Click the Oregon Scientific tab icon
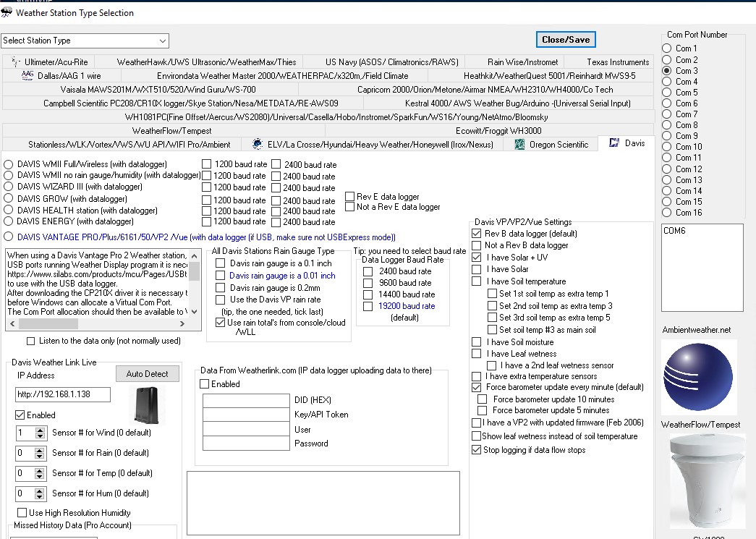The width and height of the screenshot is (756, 539). pyautogui.click(x=519, y=144)
